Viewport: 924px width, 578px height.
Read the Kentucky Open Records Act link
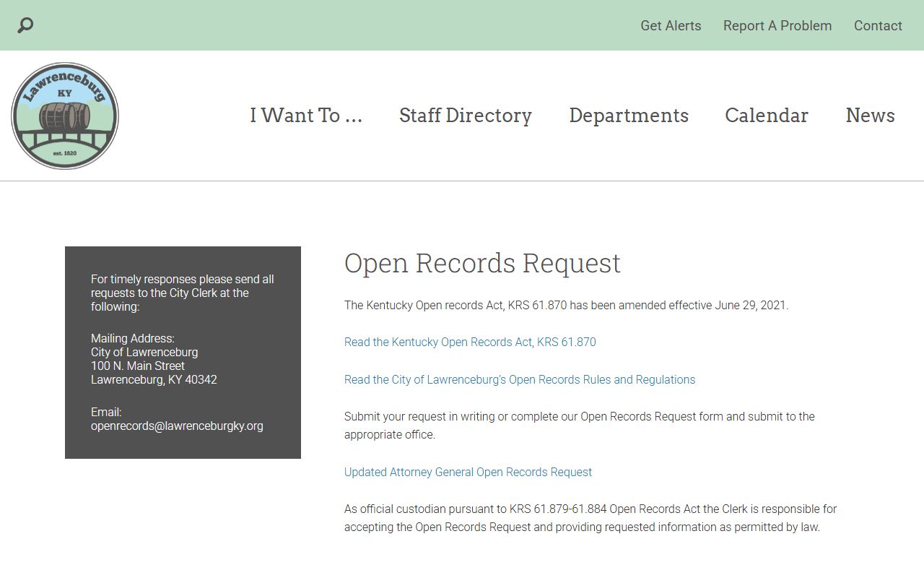[x=470, y=342]
